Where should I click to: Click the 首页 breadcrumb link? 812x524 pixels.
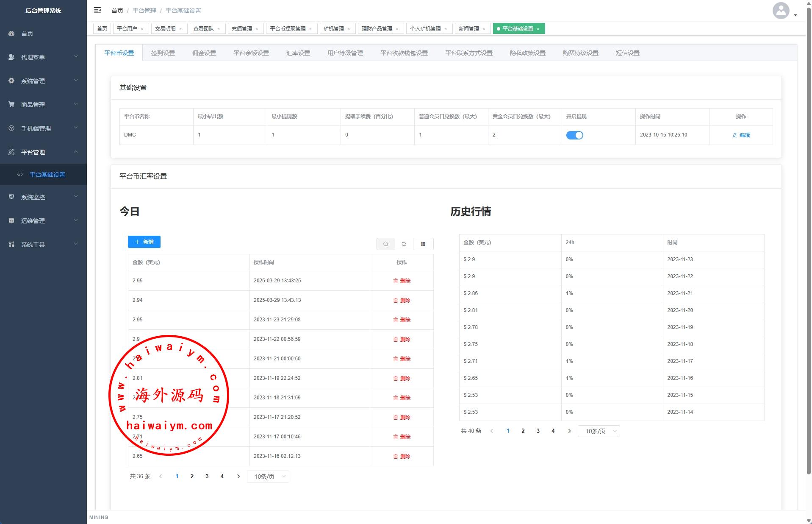(117, 11)
